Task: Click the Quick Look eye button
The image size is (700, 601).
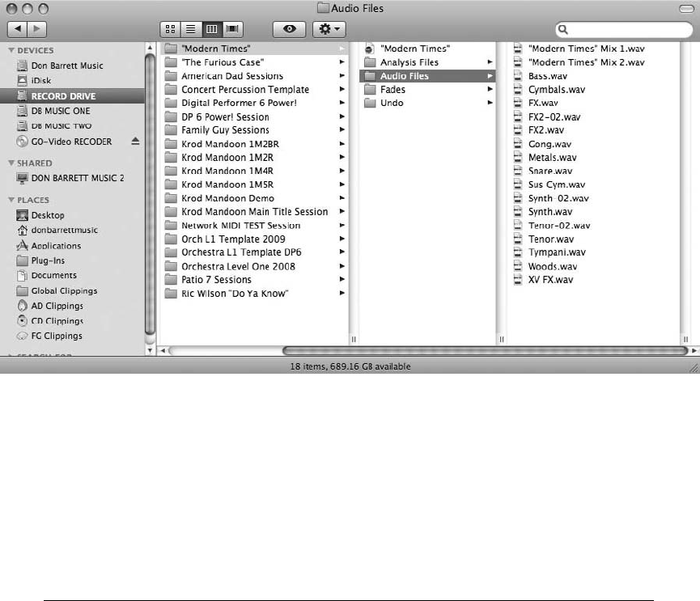Action: click(289, 29)
